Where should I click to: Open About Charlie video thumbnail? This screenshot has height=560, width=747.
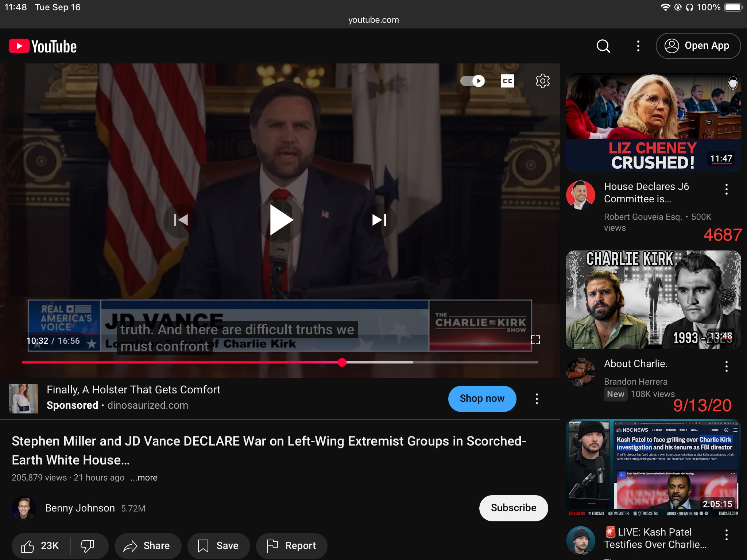(653, 300)
